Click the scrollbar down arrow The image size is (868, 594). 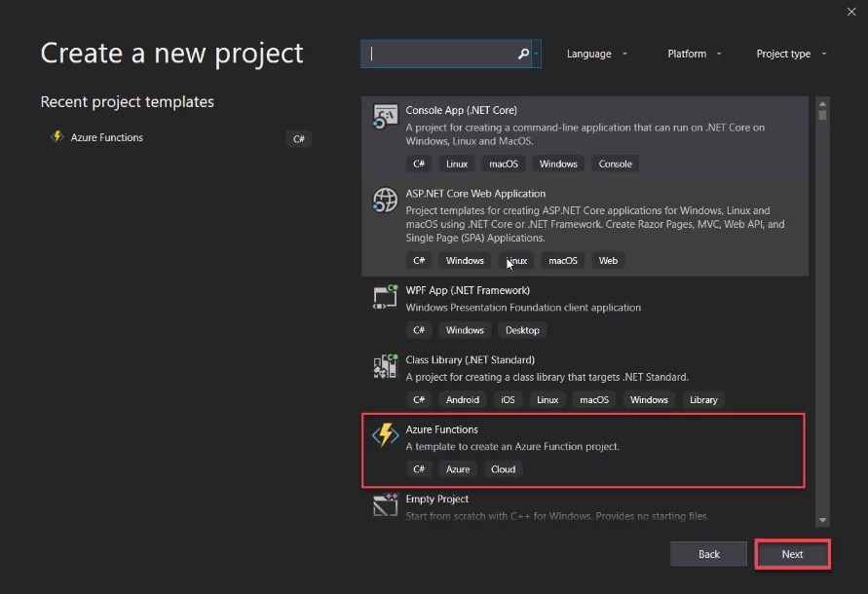click(822, 520)
